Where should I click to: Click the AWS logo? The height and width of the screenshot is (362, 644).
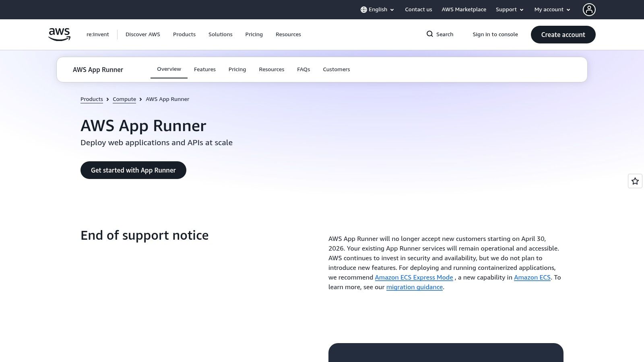click(59, 34)
